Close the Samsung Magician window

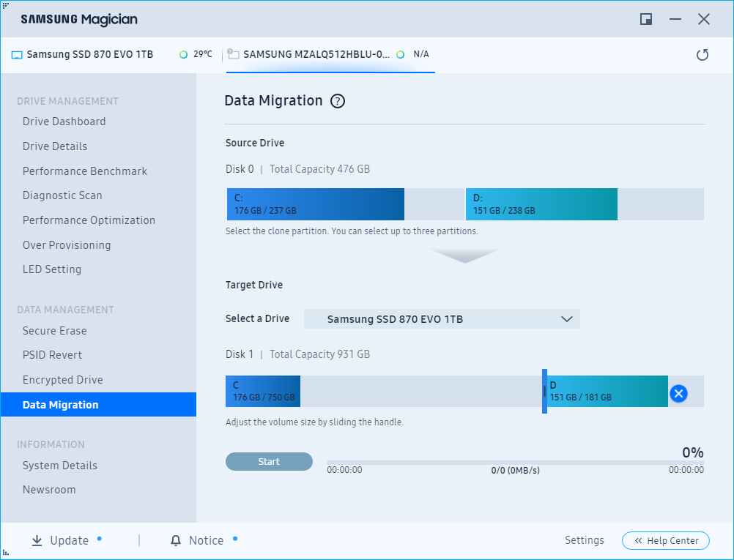(x=703, y=19)
